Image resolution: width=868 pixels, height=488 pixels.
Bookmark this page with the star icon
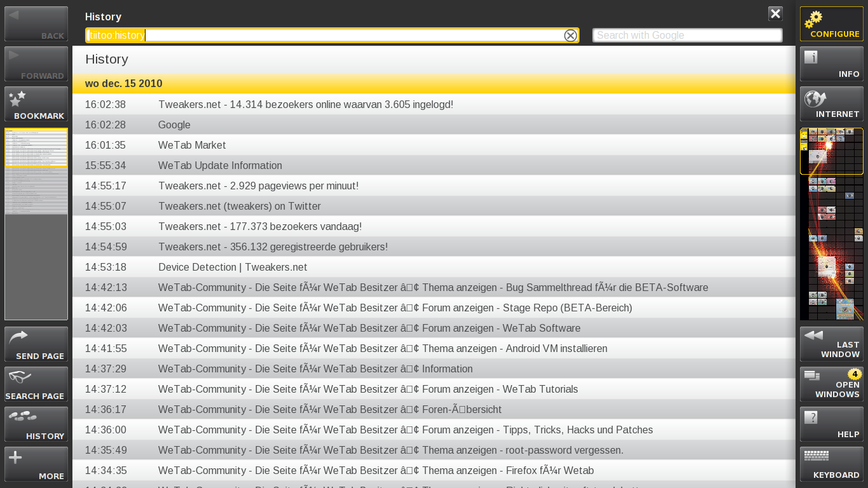[36, 104]
